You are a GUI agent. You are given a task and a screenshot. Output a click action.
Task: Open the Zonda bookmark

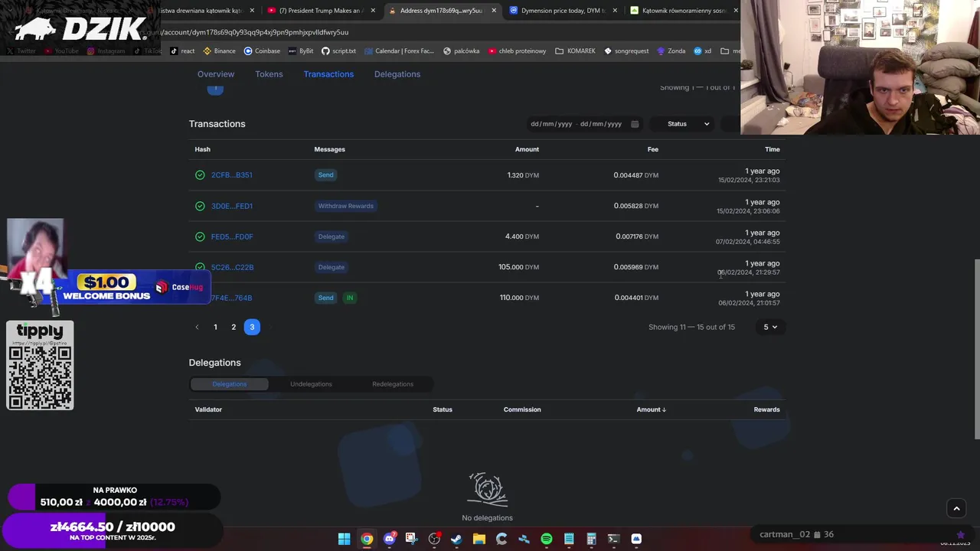click(671, 51)
